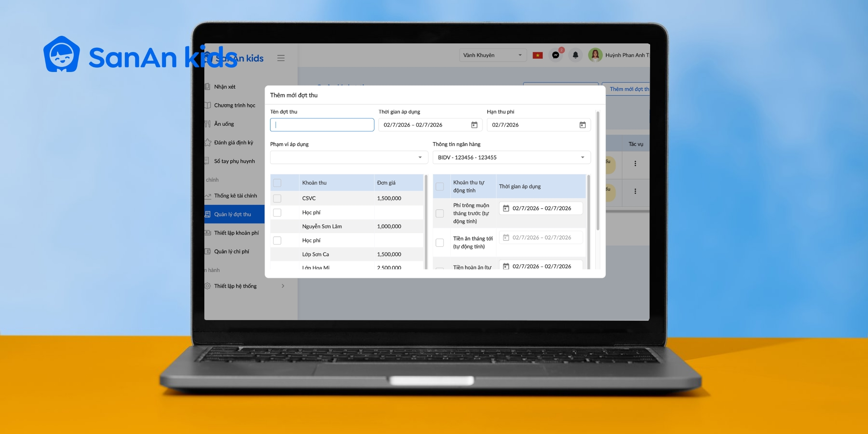The image size is (868, 434).
Task: Click the Hạn thu phí date field
Action: (x=539, y=125)
